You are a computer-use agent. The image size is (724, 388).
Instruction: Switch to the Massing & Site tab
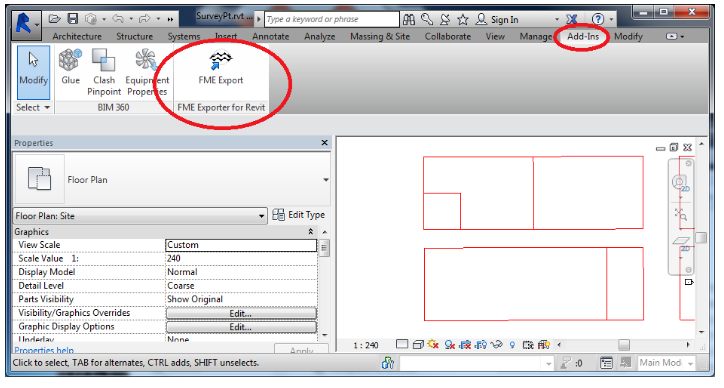click(x=380, y=36)
